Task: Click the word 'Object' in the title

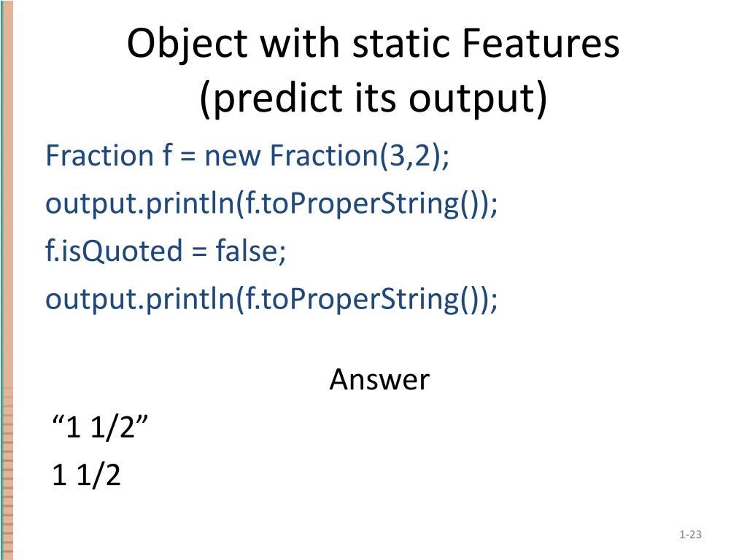Action: point(187,45)
